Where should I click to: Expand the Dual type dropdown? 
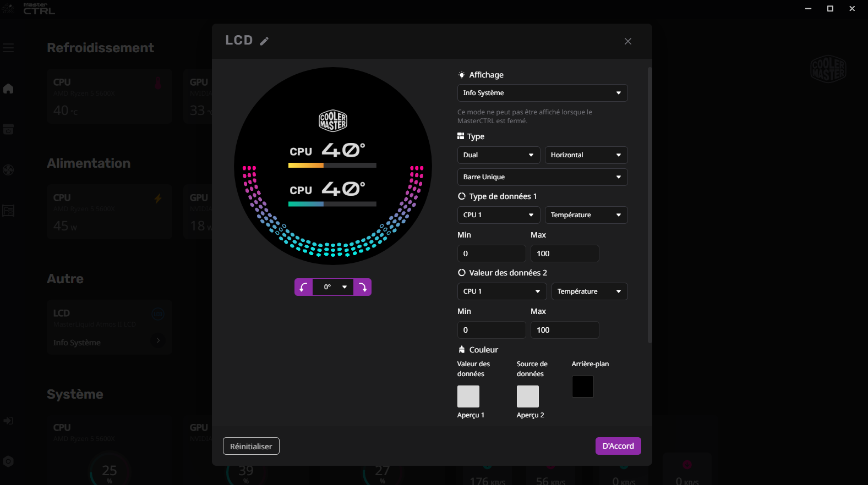(x=498, y=155)
